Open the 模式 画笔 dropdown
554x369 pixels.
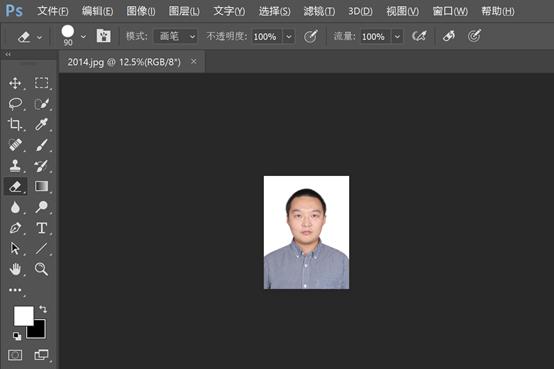pyautogui.click(x=176, y=36)
